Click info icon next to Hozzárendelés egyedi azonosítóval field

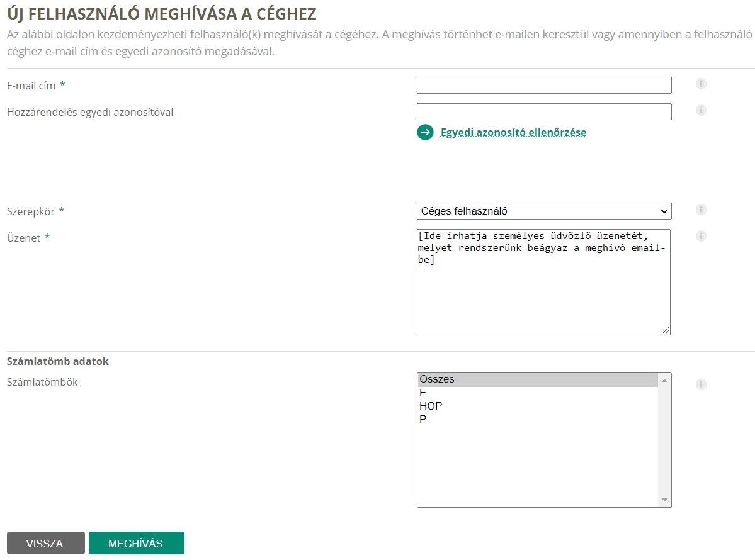701,110
